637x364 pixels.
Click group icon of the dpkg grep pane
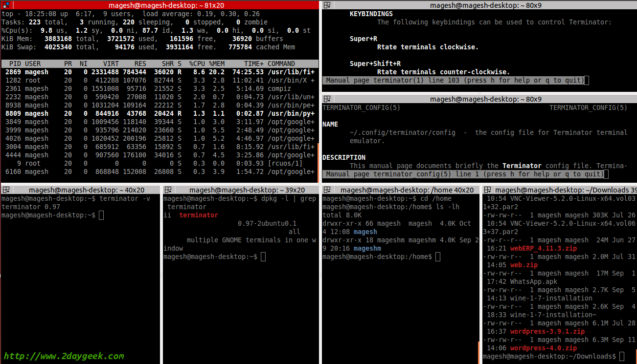point(167,190)
